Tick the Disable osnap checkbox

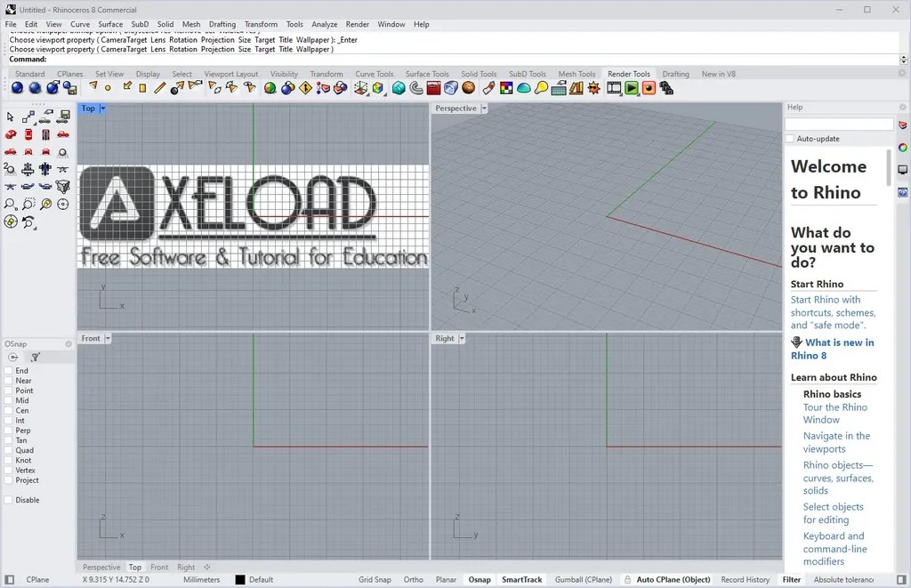click(x=8, y=500)
